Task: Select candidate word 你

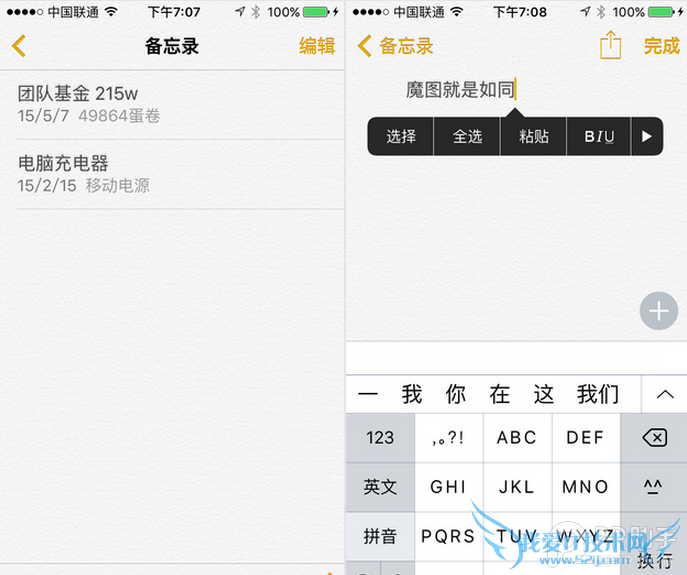Action: (x=456, y=394)
